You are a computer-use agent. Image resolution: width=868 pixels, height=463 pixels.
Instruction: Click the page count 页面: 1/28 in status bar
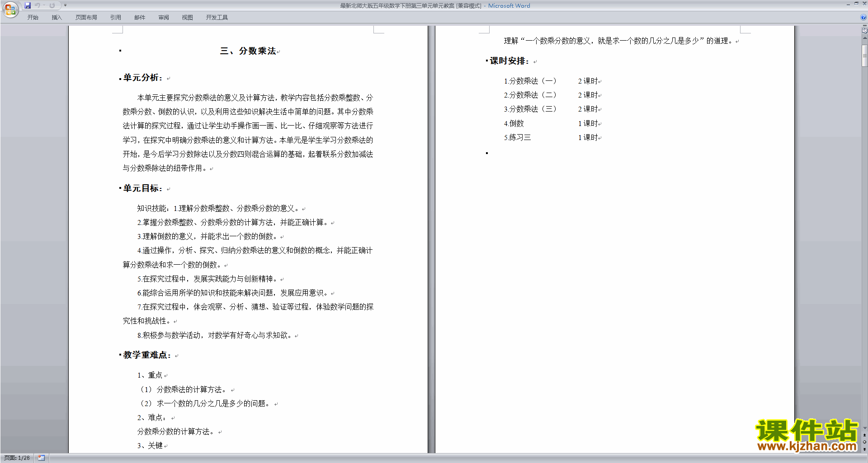17,458
